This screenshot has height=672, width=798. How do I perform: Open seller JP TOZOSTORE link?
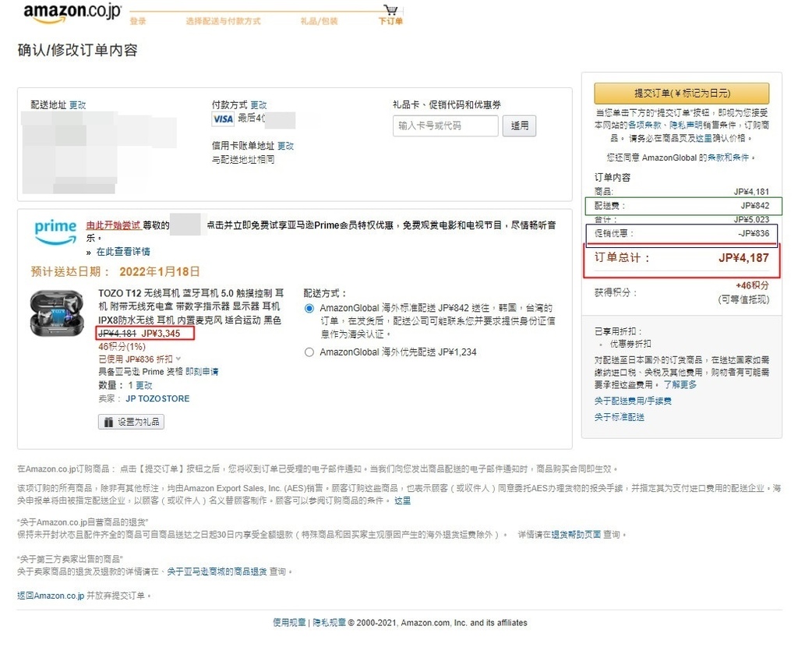click(157, 398)
